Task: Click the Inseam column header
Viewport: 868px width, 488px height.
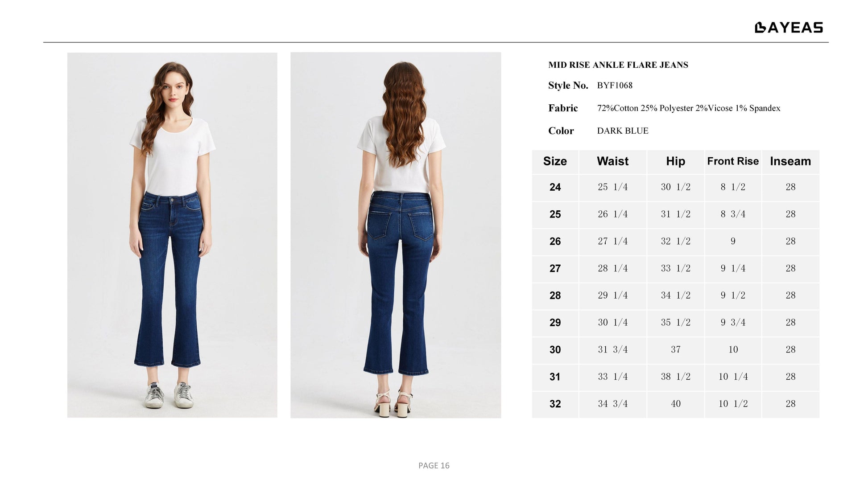Action: (x=790, y=161)
